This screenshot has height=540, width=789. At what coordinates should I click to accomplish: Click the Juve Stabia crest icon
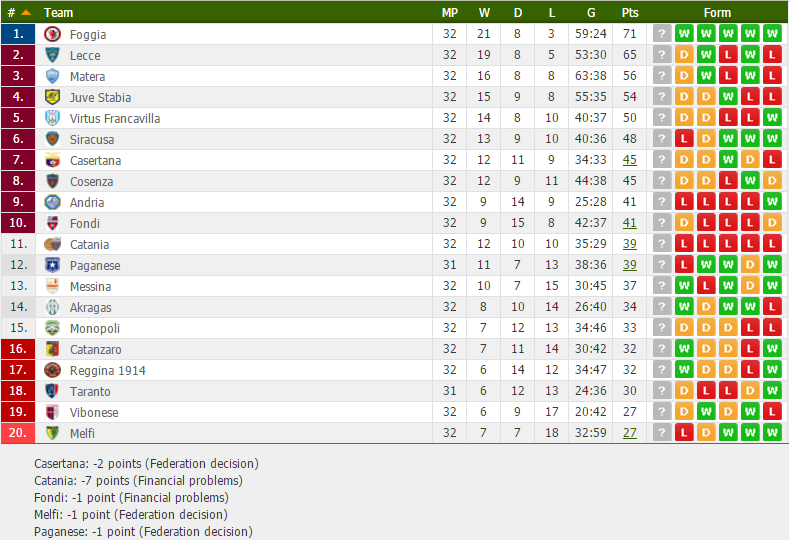[52, 97]
